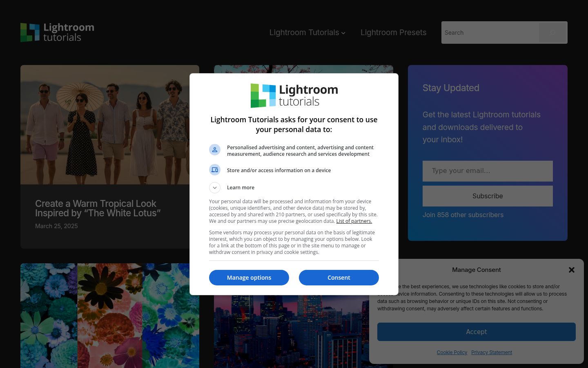
Task: Click the Type your email field
Action: 488,171
